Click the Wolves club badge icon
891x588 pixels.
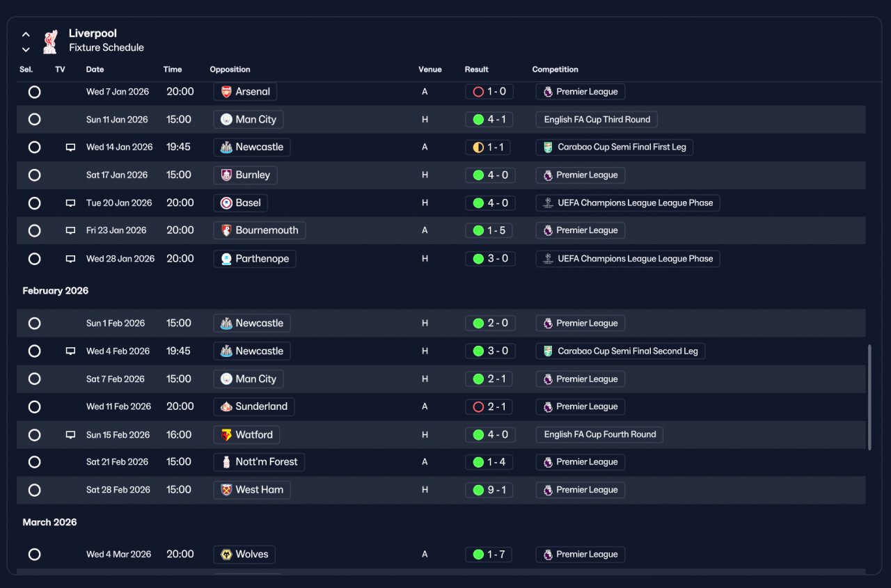tap(226, 555)
